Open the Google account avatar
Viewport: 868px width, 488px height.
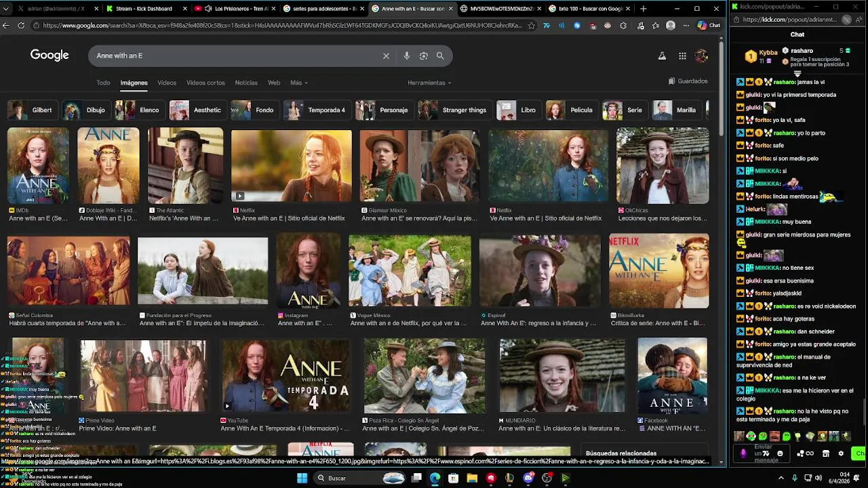[702, 56]
